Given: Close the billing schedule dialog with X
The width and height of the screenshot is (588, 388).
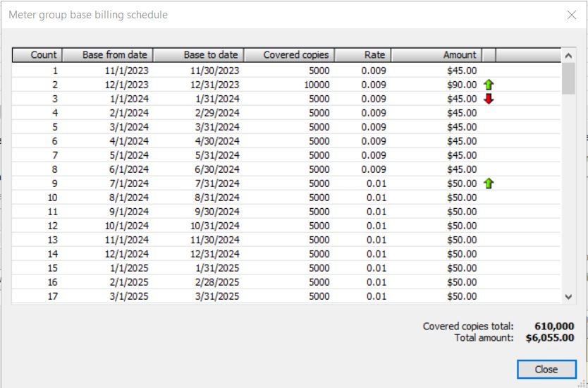Looking at the screenshot, I should 572,15.
